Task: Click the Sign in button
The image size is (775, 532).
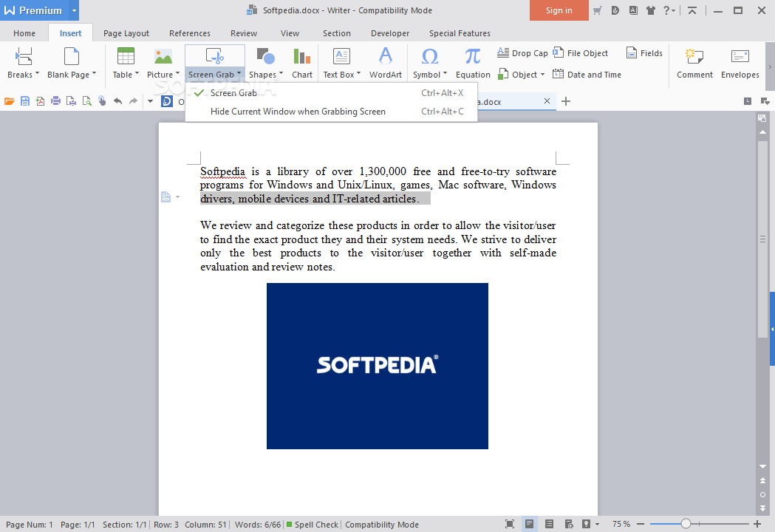Action: click(559, 10)
